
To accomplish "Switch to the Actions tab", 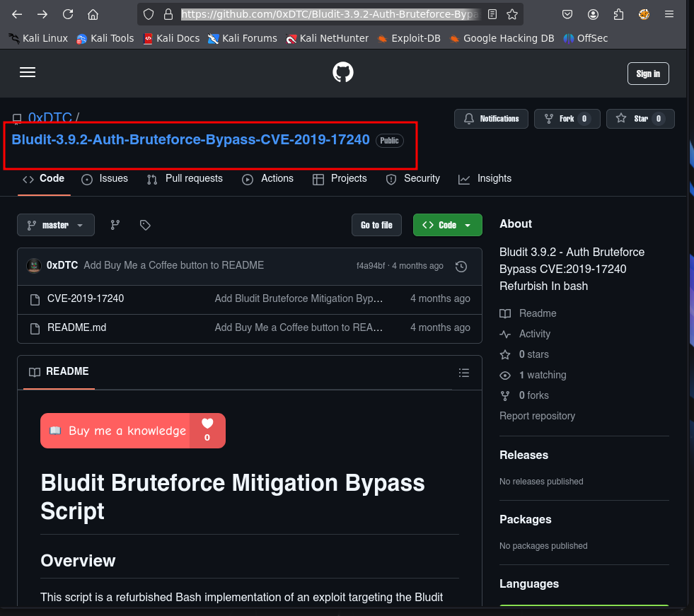I will tap(268, 179).
